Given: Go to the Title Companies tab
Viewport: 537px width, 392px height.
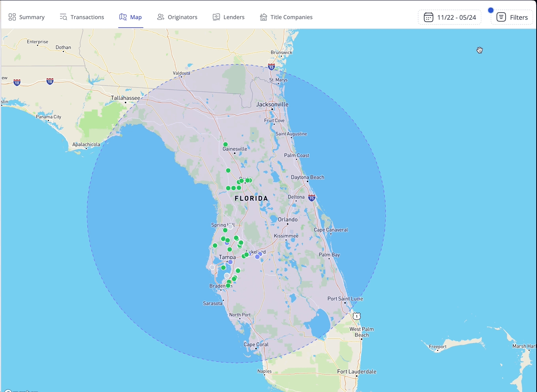Looking at the screenshot, I should 291,17.
